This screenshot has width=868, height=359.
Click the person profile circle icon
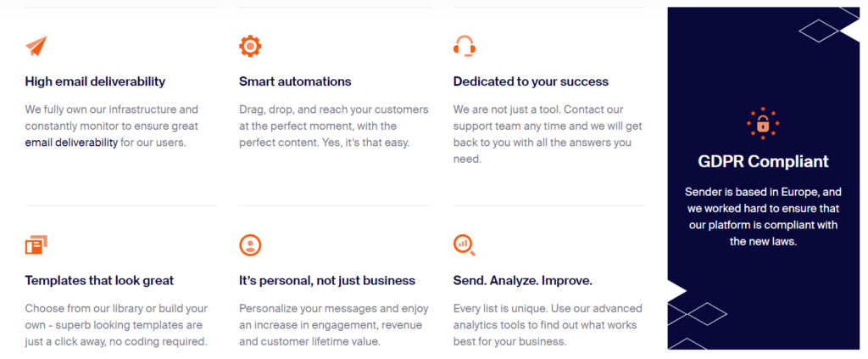pyautogui.click(x=250, y=245)
